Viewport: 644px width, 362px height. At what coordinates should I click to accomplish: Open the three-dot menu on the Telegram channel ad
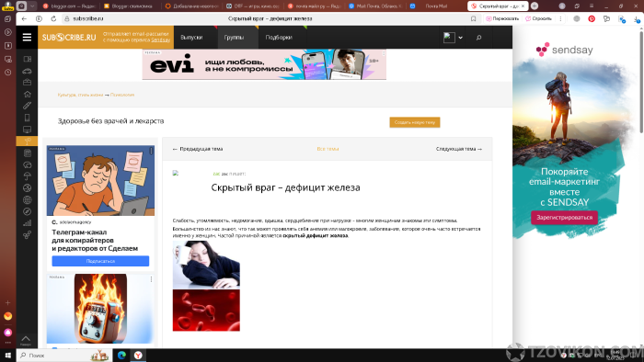pos(151,151)
